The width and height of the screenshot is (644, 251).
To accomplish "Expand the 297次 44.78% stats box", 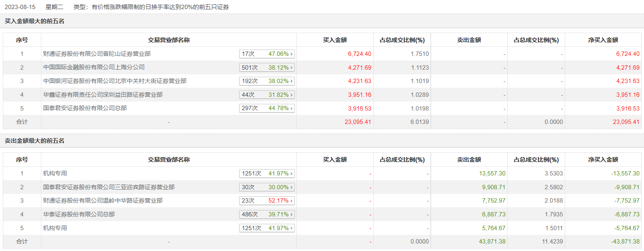I will point(292,108).
